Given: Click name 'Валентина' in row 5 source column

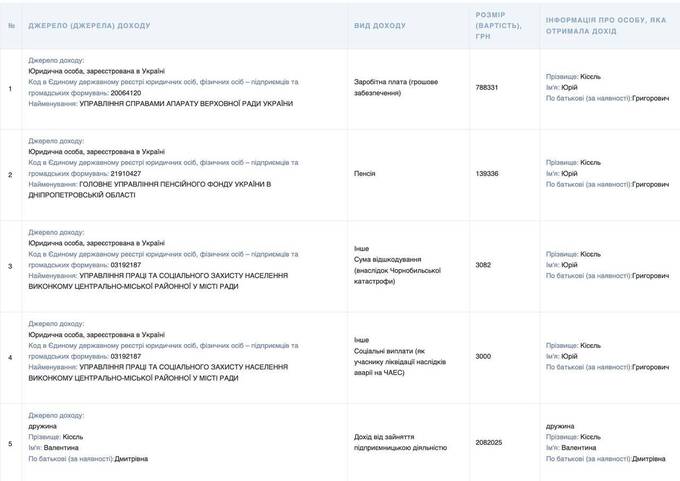Looking at the screenshot, I should 61,448.
